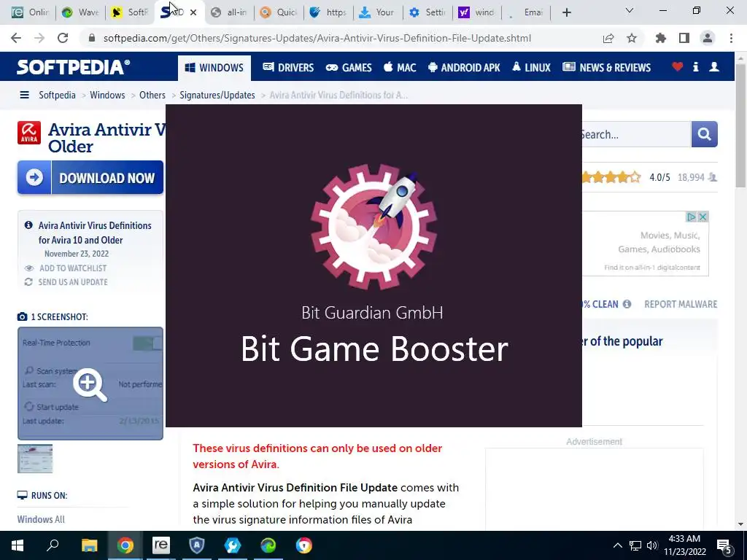The image size is (747, 560).
Task: Click REPORT MALWARE link
Action: pyautogui.click(x=681, y=304)
